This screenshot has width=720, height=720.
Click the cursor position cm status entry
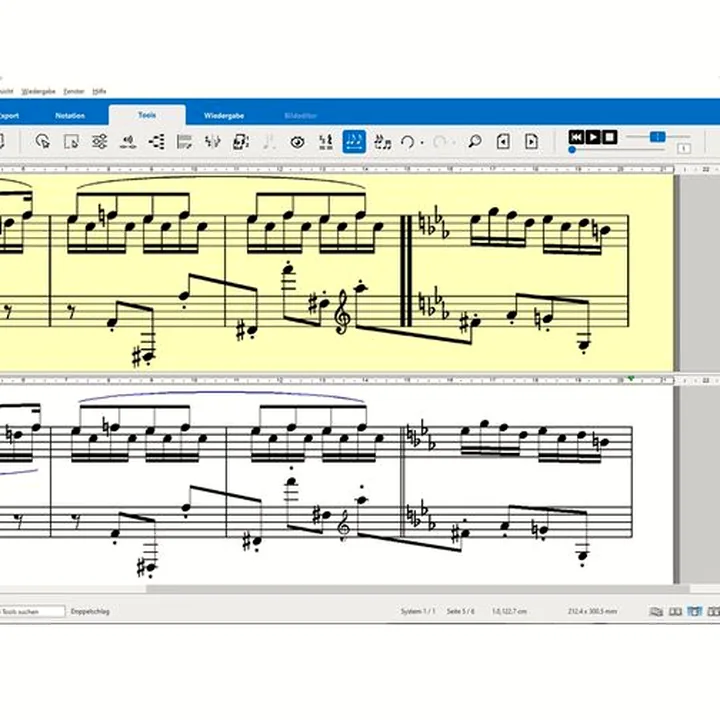[x=509, y=611]
